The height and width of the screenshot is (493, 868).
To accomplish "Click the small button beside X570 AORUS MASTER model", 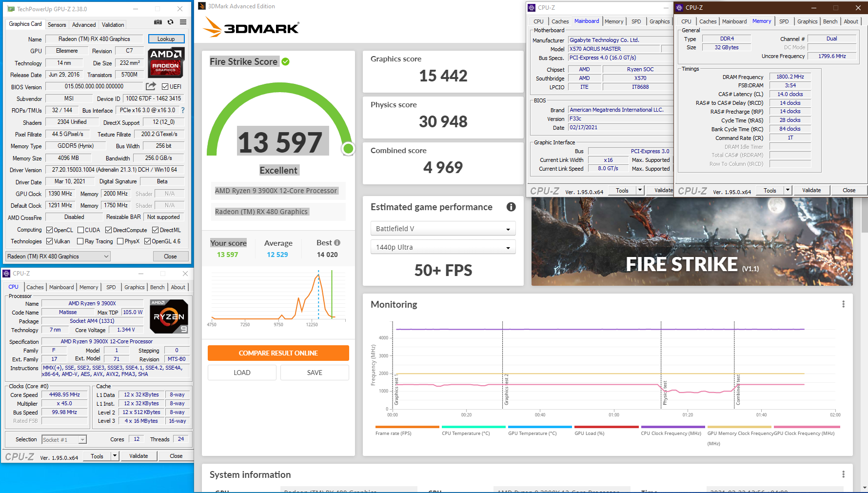I will point(667,49).
